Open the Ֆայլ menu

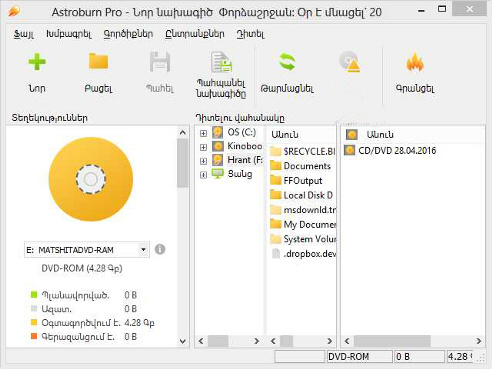24,34
